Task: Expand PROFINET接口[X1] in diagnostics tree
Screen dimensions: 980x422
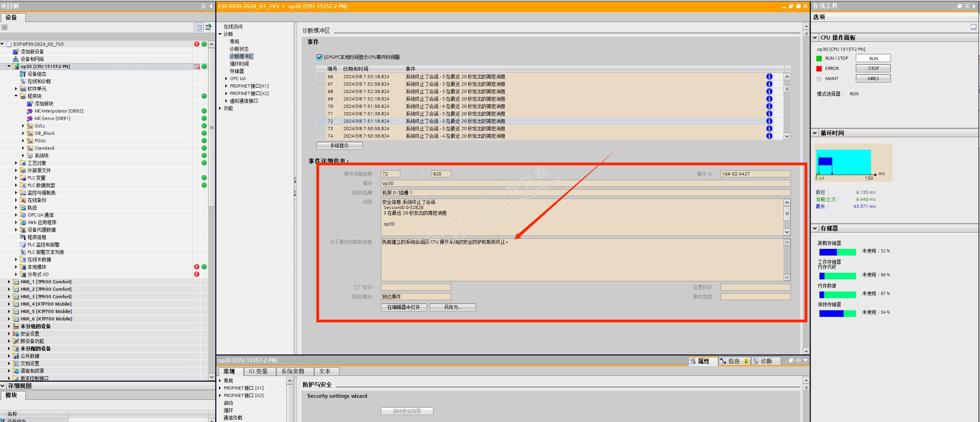Action: [226, 86]
